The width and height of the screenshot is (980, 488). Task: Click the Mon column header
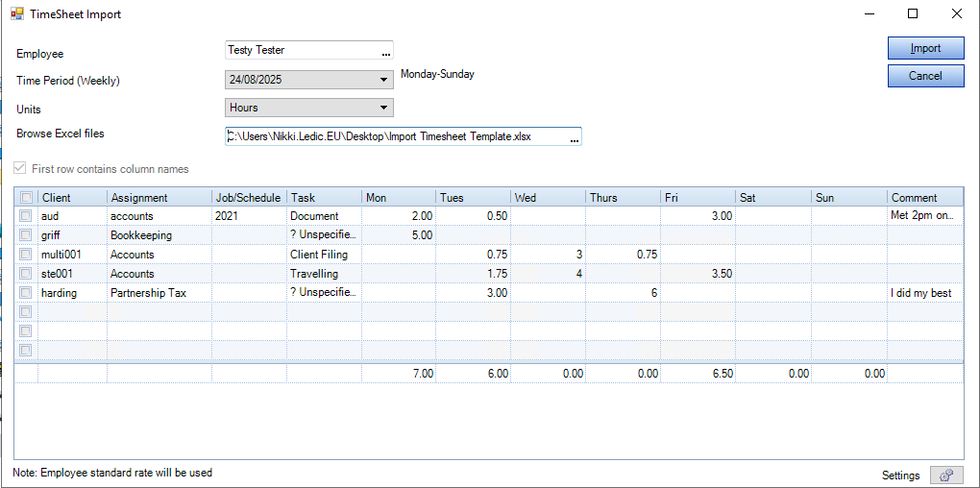399,198
